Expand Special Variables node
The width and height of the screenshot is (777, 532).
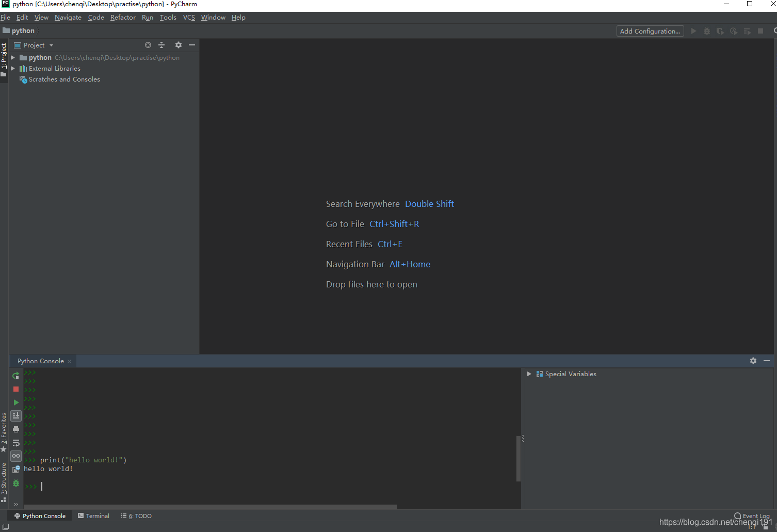529,374
